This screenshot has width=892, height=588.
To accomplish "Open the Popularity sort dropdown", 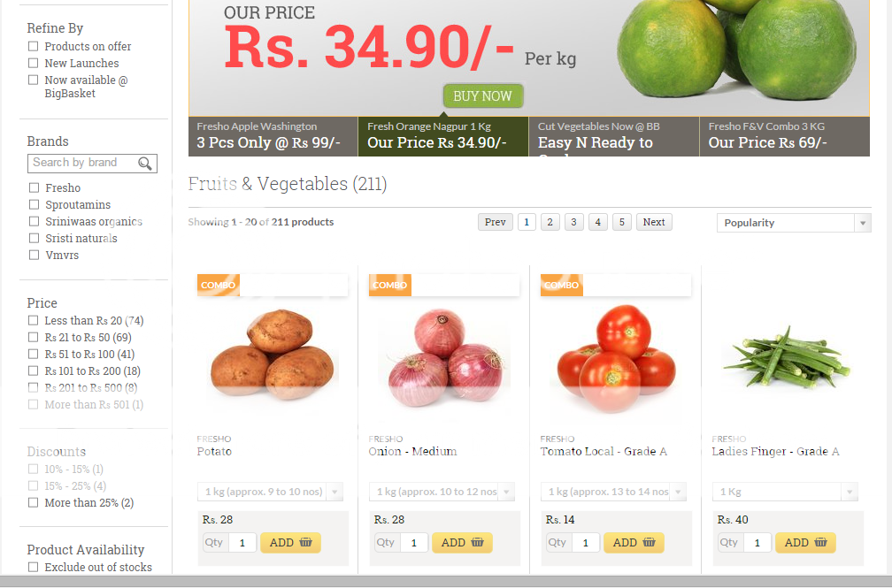I will (794, 223).
